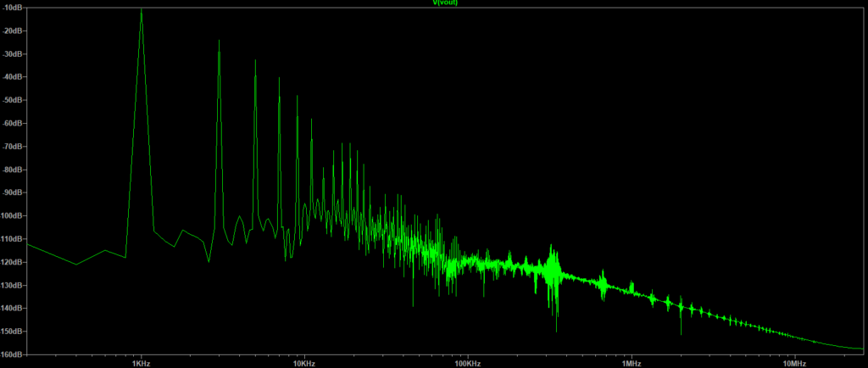The width and height of the screenshot is (868, 368).
Task: Click the 1KHz frequency axis label
Action: pos(141,363)
